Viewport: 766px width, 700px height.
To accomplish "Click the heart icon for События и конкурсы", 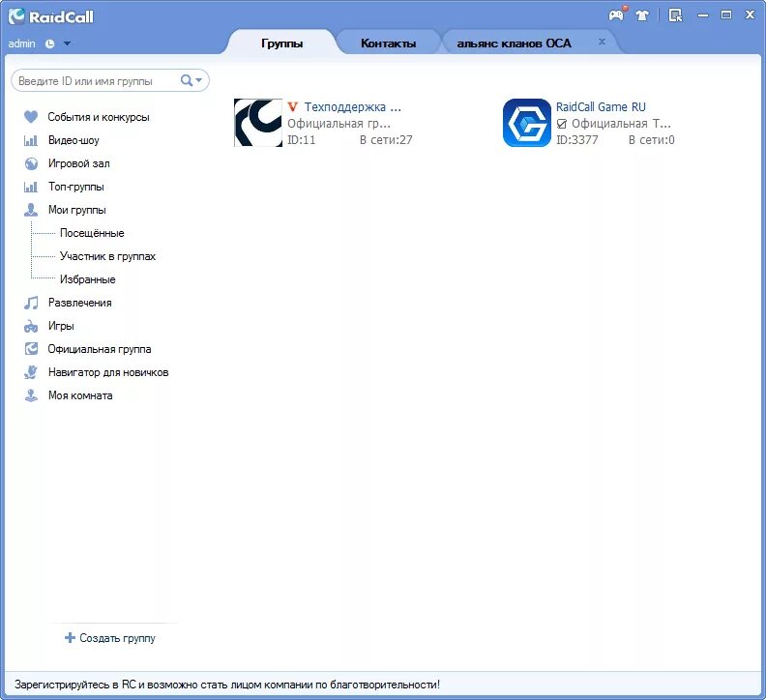I will click(x=31, y=117).
